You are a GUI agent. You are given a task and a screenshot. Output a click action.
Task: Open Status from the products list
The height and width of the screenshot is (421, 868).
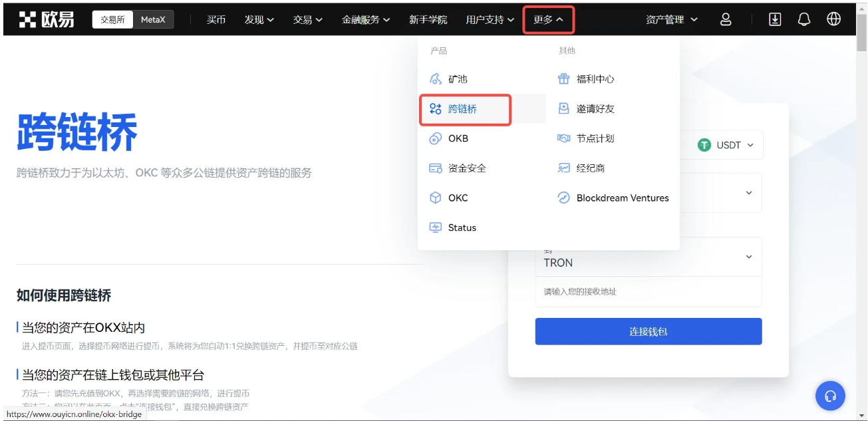[x=482, y=227]
